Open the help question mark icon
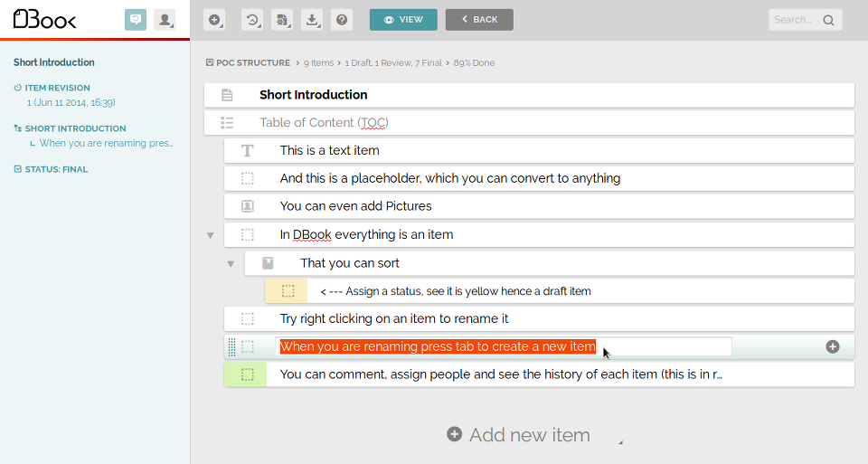Viewport: 868px width, 464px height. pos(342,20)
